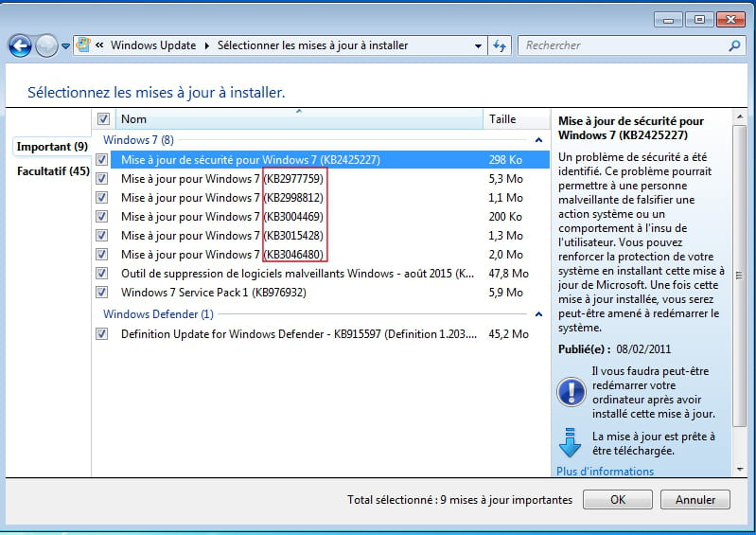This screenshot has width=756, height=535.
Task: Uncheck the KB3004469 update checkbox
Action: (x=102, y=216)
